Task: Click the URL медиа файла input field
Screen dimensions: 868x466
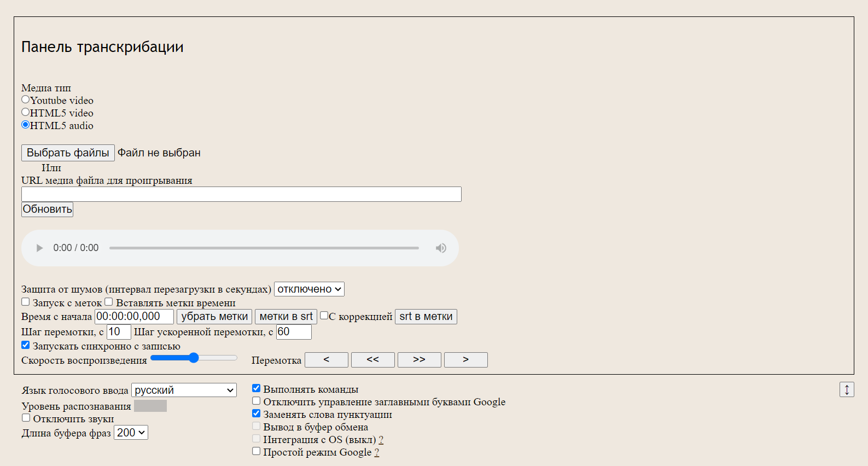Action: click(241, 194)
